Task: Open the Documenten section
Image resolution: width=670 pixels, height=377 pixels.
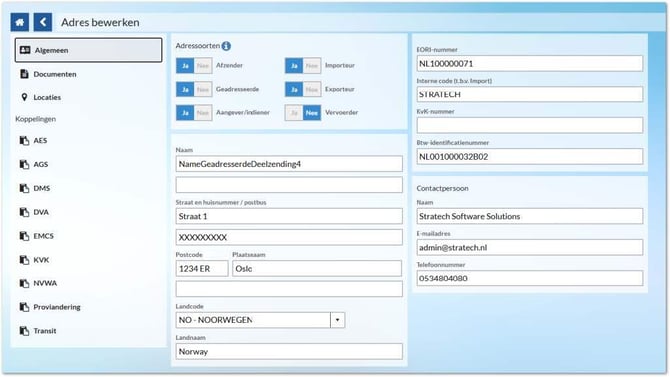Action: (88, 74)
